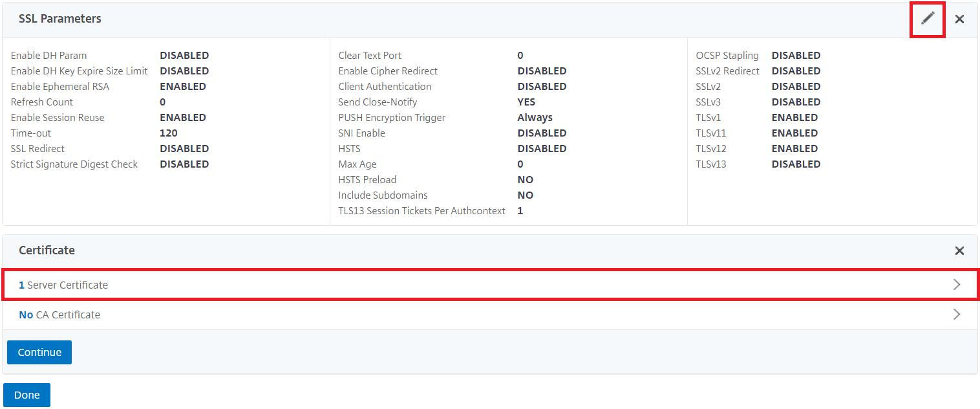Click the Enable Session Reuse ENABLED value
Viewport: 980px width, 409px height.
coord(183,118)
